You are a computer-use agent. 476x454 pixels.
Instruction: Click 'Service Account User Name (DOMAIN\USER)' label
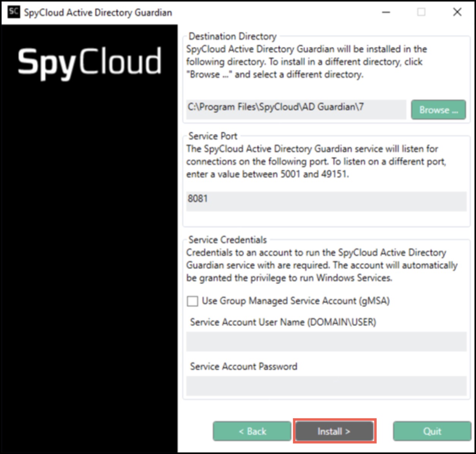coord(283,322)
